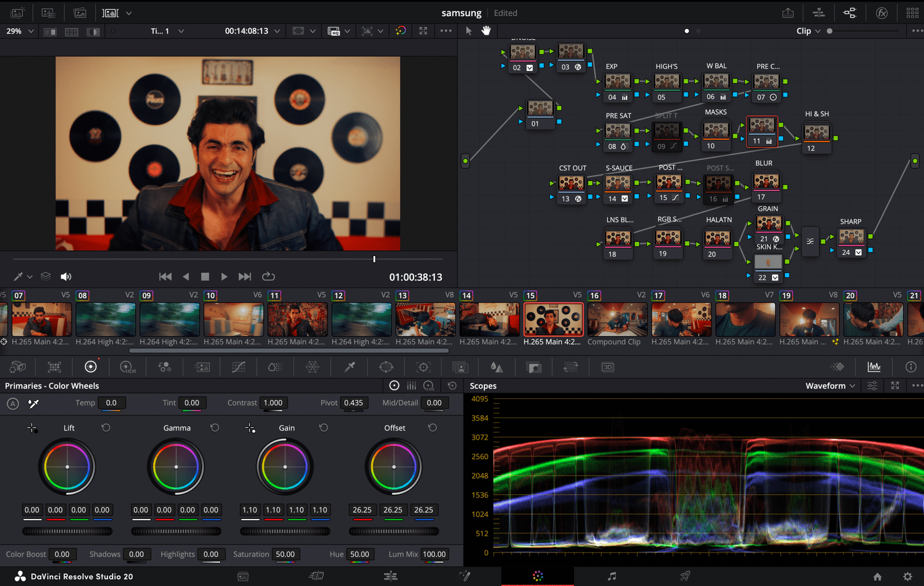
Task: Select the Qualifier eyedropper palette
Action: click(349, 367)
